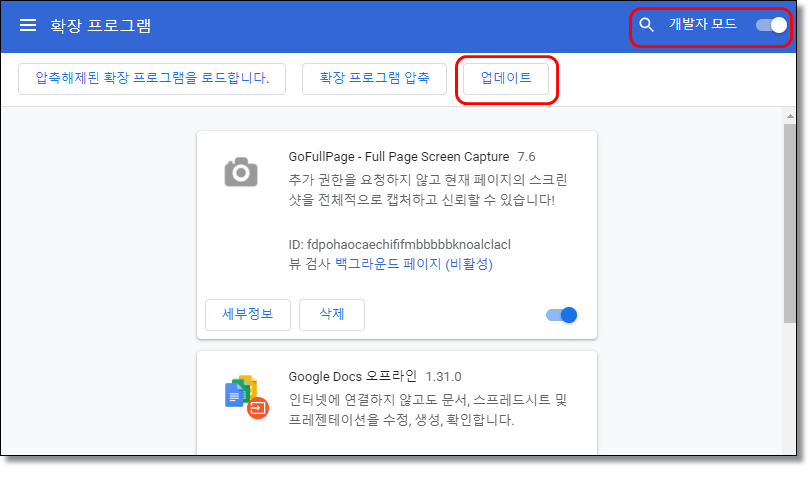Click 삭제 to remove GoFullPage
Viewport: 809px width, 478px height.
332,314
